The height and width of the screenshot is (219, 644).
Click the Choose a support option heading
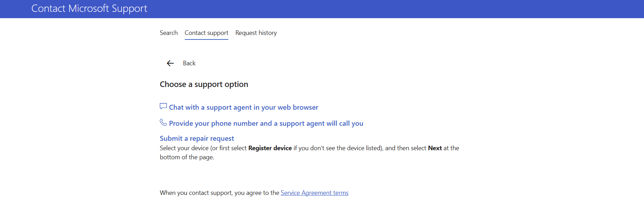204,85
